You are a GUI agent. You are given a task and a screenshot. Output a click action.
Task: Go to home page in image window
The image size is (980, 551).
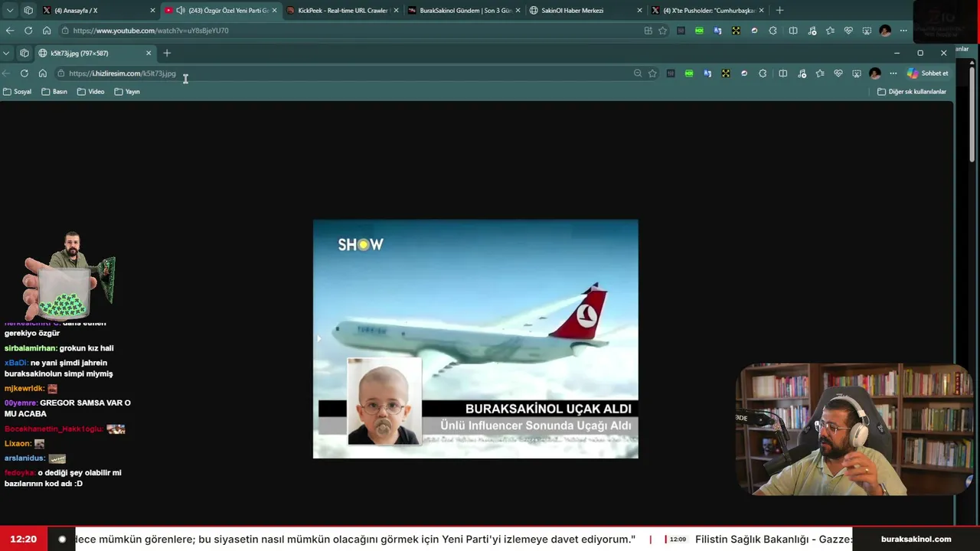click(43, 73)
